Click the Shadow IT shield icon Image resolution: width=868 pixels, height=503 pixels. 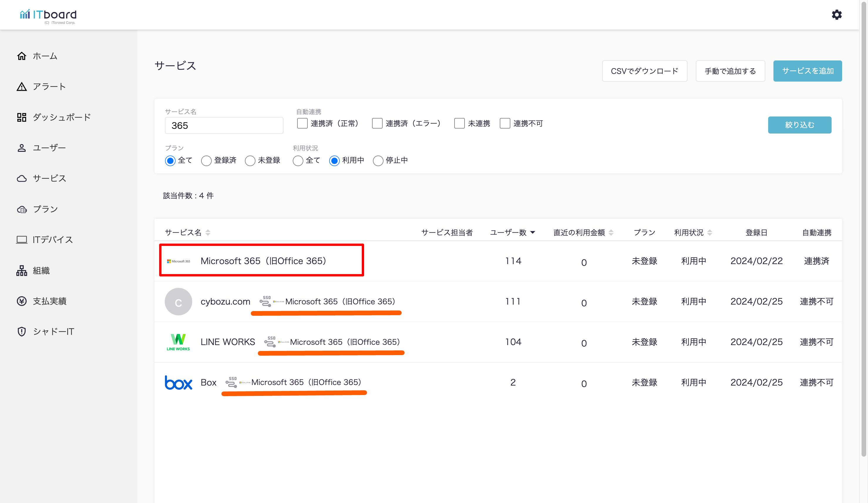coord(22,332)
